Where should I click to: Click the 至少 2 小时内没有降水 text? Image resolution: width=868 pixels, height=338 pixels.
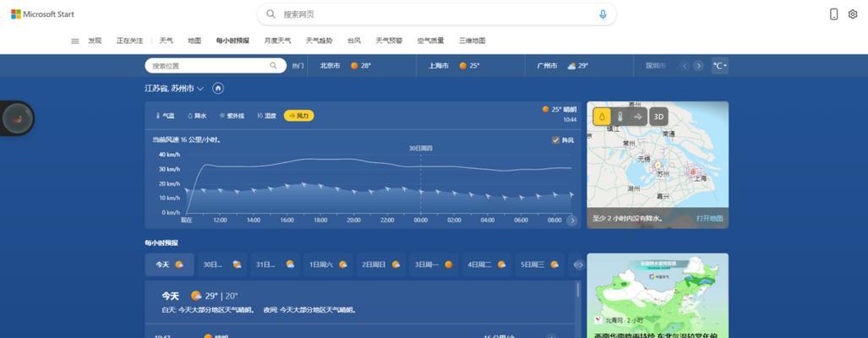click(628, 219)
